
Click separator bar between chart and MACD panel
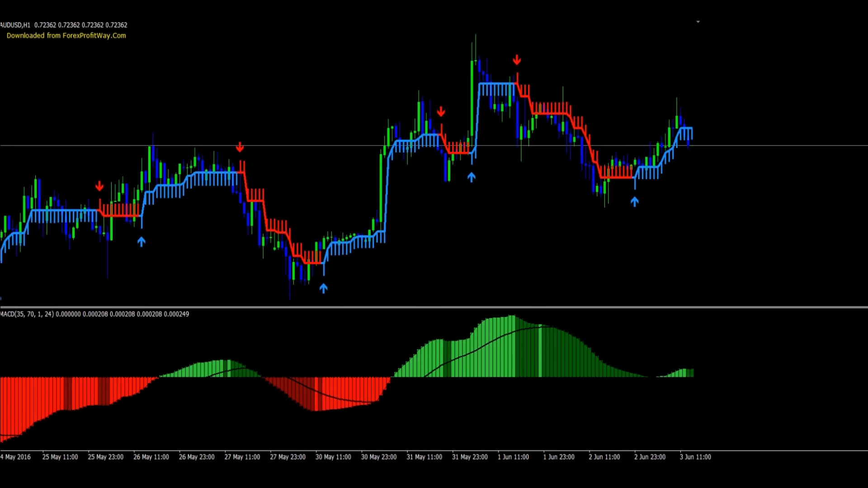[x=434, y=307]
